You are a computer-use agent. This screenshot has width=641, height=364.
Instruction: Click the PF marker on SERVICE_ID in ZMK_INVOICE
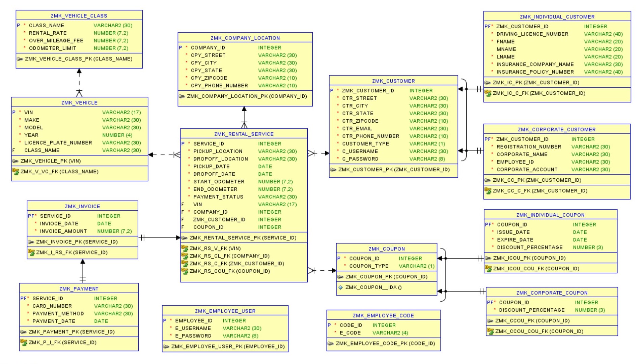click(31, 216)
